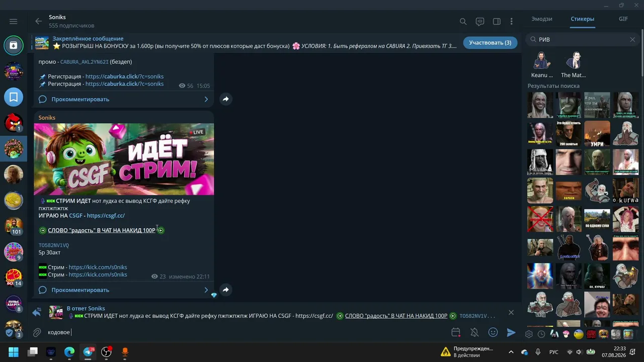
Task: Open the Keanu sticker pack
Action: coord(542,64)
